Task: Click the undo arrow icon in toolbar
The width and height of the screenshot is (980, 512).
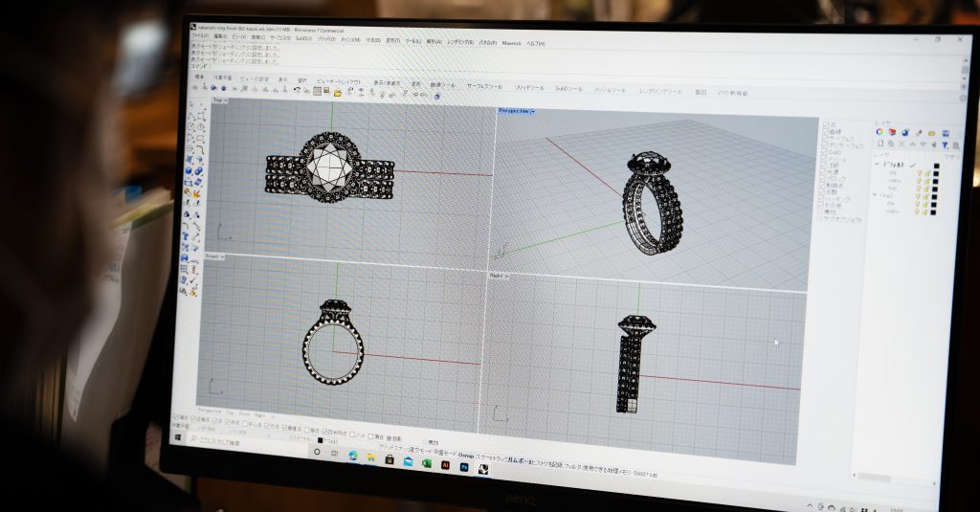Action: pyautogui.click(x=297, y=90)
